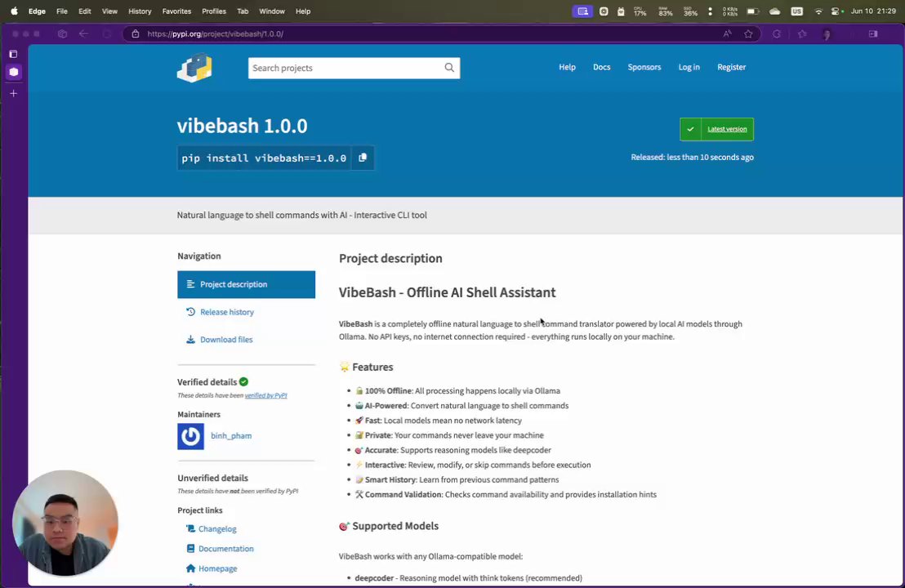Click the browser address bar URL
Viewport: 905px width, 588px height.
click(216, 34)
